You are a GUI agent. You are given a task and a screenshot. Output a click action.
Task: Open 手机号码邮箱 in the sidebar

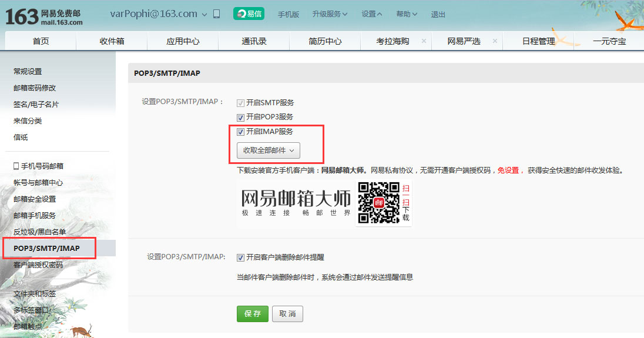[42, 166]
